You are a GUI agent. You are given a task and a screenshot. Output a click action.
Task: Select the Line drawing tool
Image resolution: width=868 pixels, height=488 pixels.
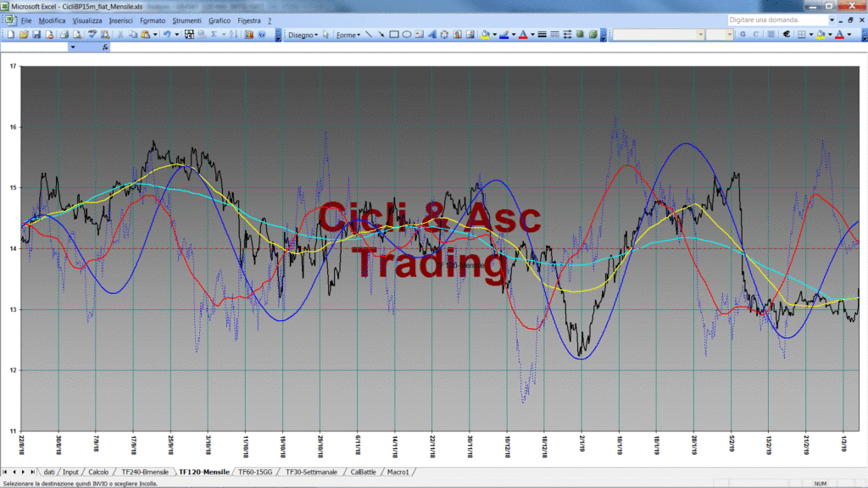click(369, 34)
